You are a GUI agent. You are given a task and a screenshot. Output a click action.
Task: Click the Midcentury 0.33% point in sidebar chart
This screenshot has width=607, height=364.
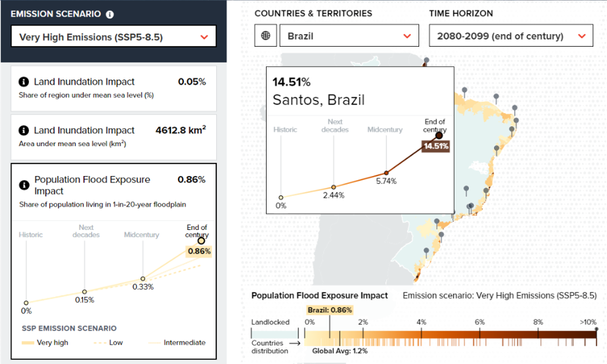(x=143, y=279)
